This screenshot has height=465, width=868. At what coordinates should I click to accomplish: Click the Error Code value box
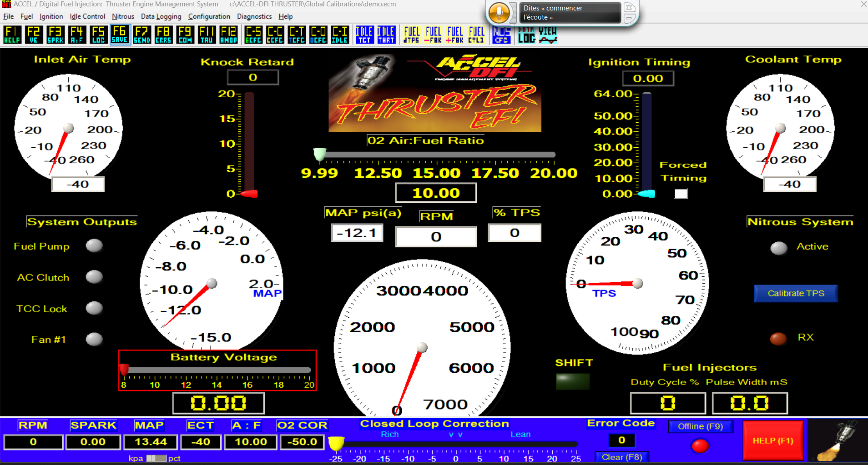(621, 440)
